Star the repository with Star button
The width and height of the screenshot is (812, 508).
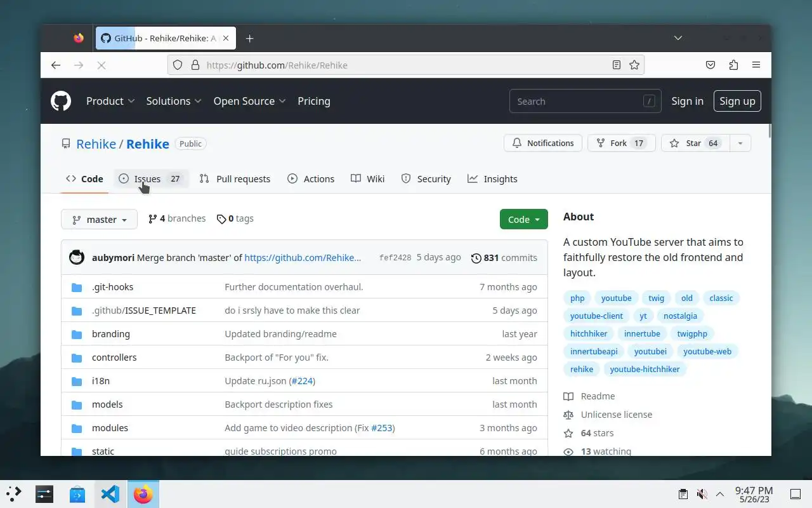695,143
